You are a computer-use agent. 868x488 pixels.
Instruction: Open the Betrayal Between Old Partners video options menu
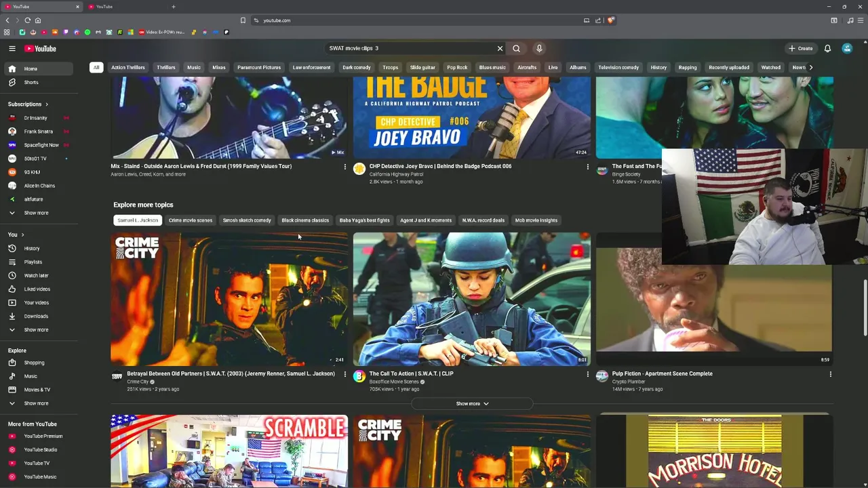click(x=344, y=374)
